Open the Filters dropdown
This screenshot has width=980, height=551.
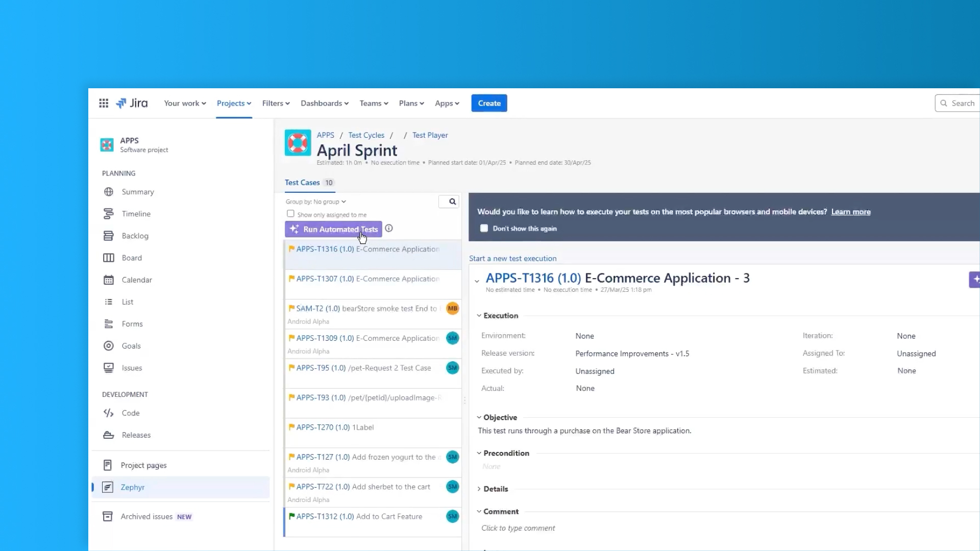276,103
